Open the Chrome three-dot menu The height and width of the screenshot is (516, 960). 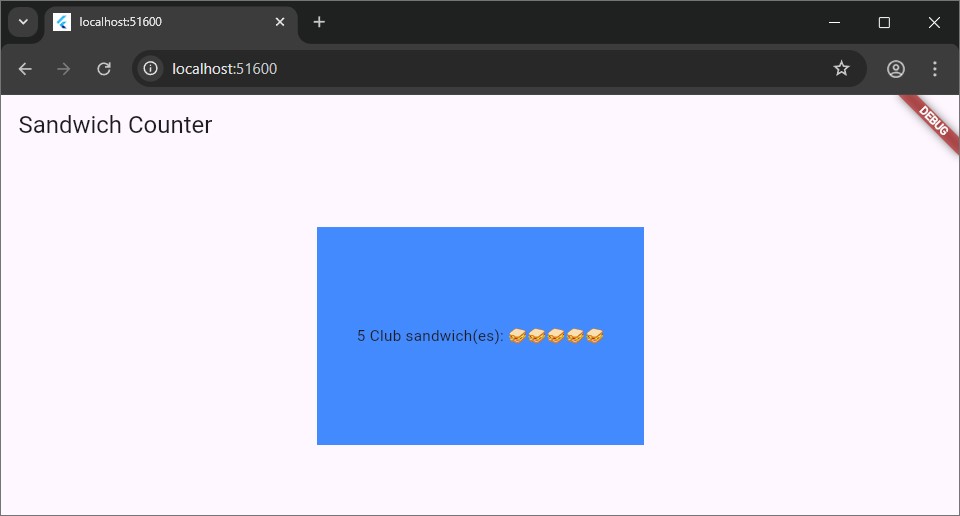935,69
